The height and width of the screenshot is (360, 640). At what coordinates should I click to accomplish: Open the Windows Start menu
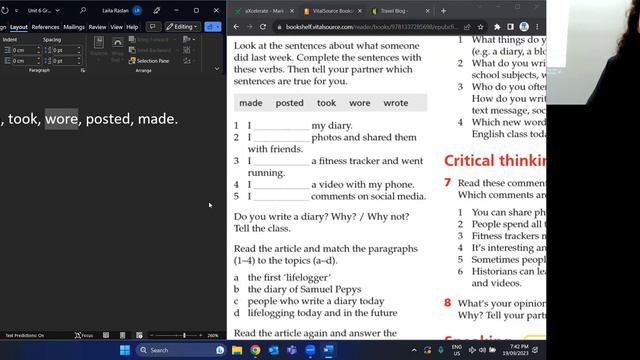125,350
